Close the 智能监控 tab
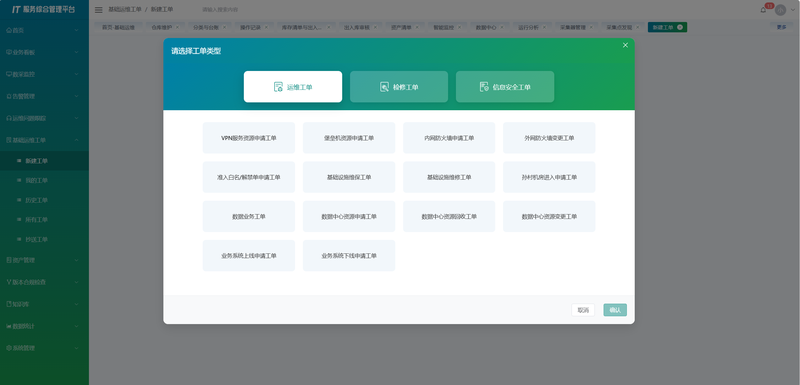The image size is (800, 385). coord(459,28)
